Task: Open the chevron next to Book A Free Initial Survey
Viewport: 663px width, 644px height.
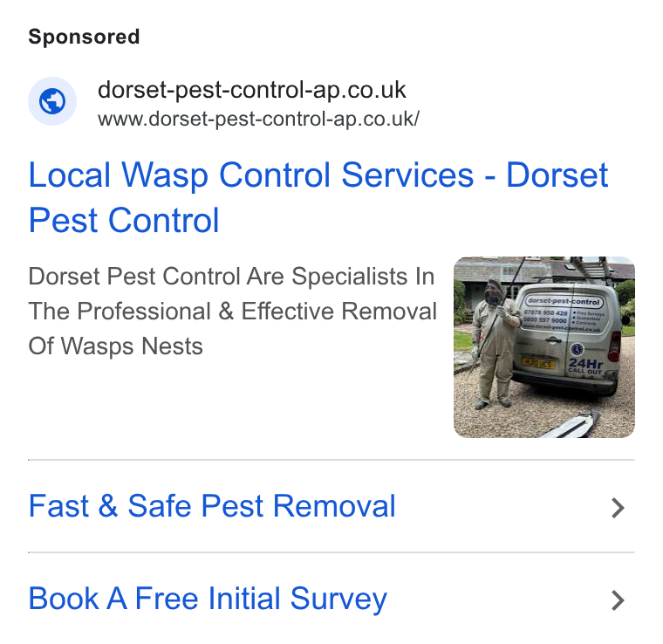Action: pos(618,600)
